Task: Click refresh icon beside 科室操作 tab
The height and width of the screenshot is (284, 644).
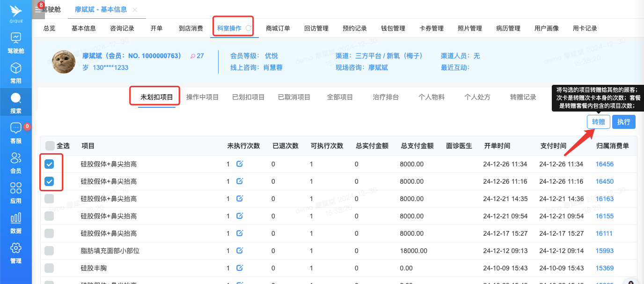Action: pyautogui.click(x=249, y=28)
